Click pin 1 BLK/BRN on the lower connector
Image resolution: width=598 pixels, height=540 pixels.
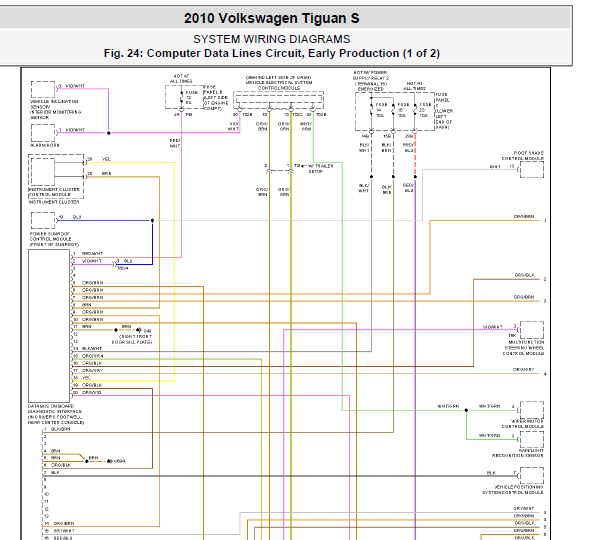57,429
